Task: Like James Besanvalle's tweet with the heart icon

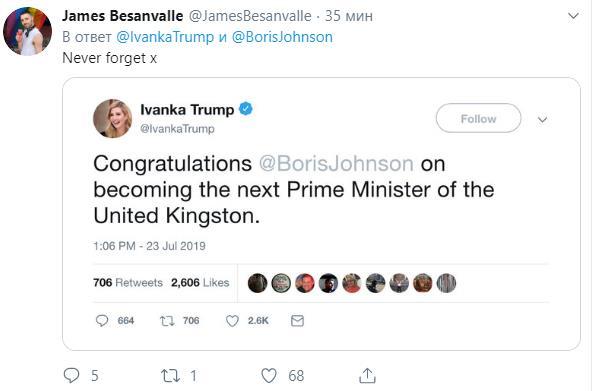Action: pos(269,376)
